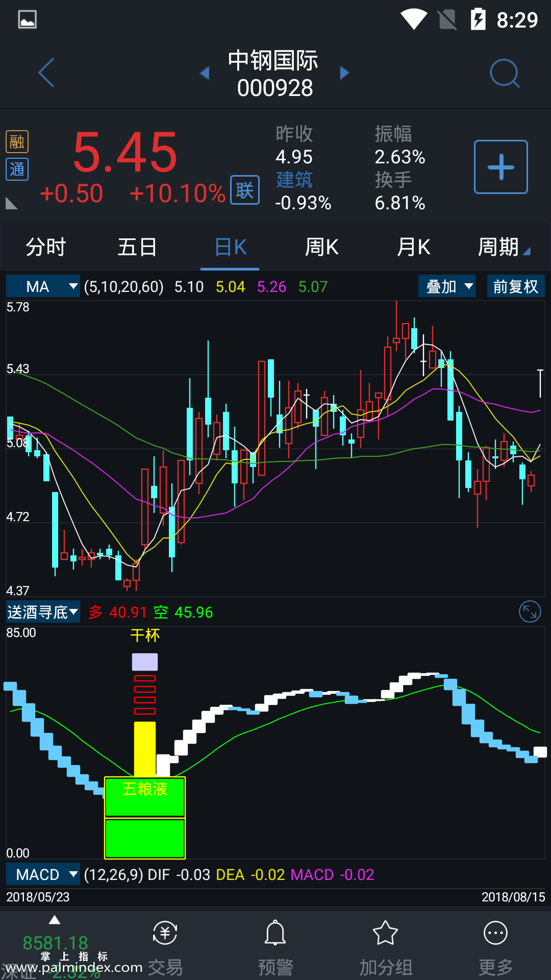Toggle the 前复权 adjustment button
The height and width of the screenshot is (980, 551).
click(516, 286)
